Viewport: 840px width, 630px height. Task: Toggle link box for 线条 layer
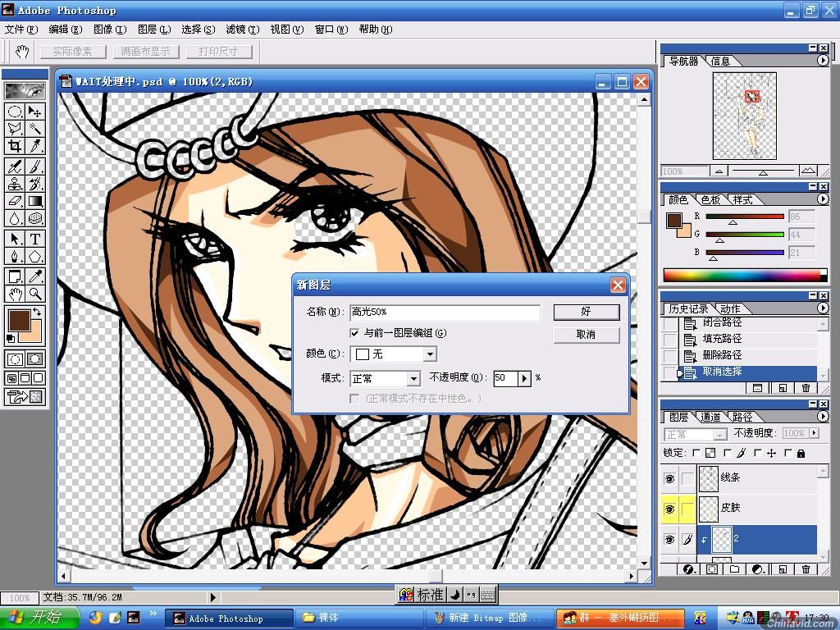(x=688, y=478)
